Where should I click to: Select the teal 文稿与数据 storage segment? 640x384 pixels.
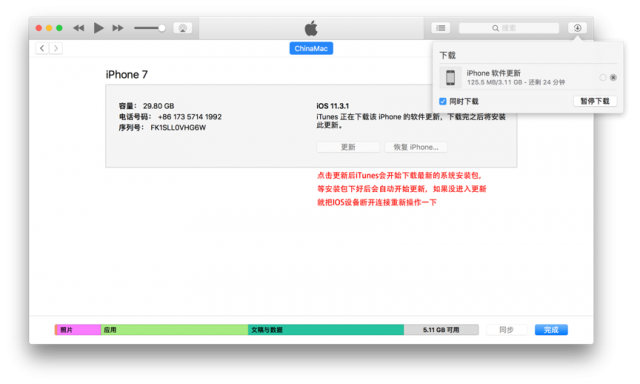[326, 330]
